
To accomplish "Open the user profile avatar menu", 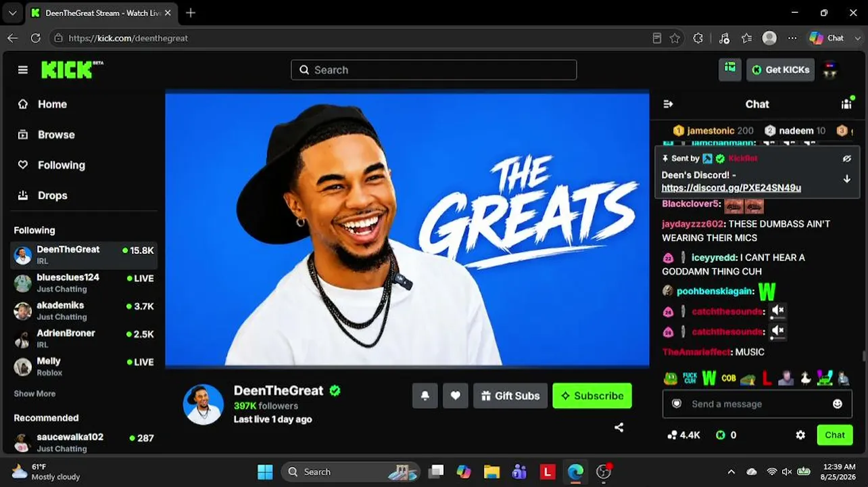I will point(831,70).
